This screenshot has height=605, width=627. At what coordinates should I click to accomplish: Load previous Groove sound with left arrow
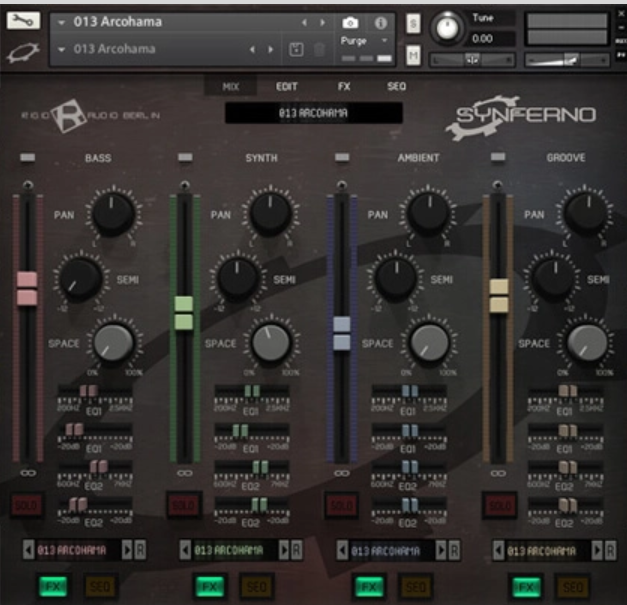tap(498, 550)
